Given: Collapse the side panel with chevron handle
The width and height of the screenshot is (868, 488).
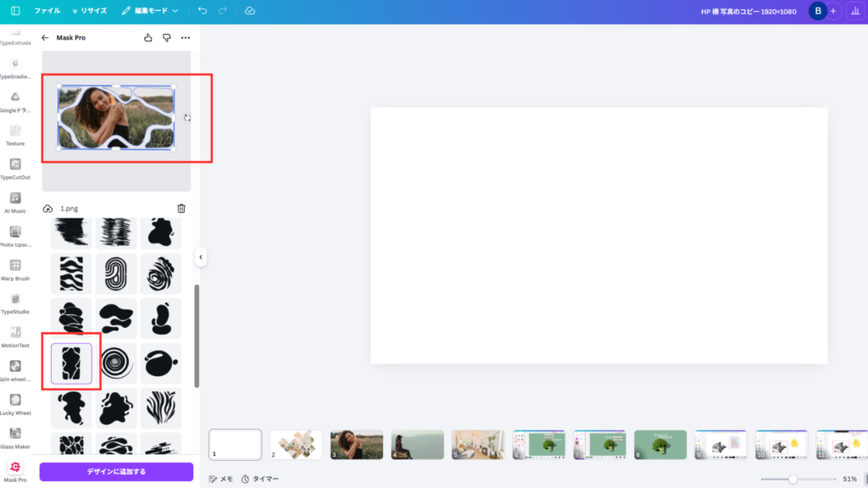Looking at the screenshot, I should pyautogui.click(x=201, y=257).
